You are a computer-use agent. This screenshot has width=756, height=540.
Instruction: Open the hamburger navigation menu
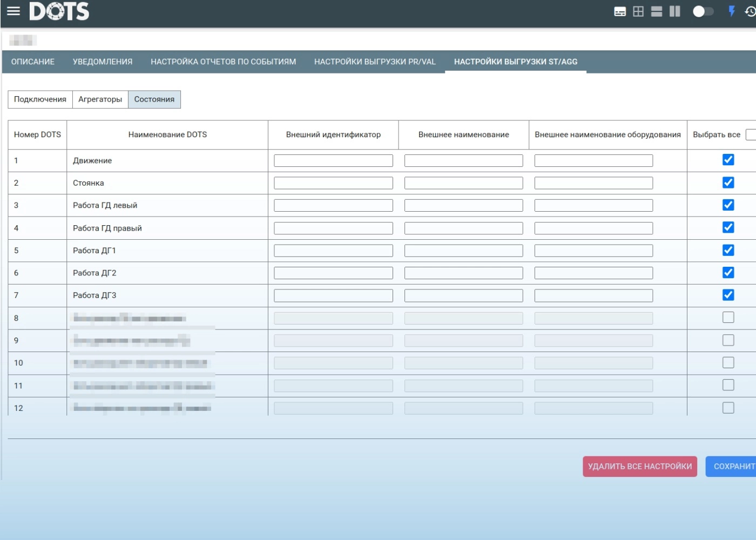(x=13, y=11)
